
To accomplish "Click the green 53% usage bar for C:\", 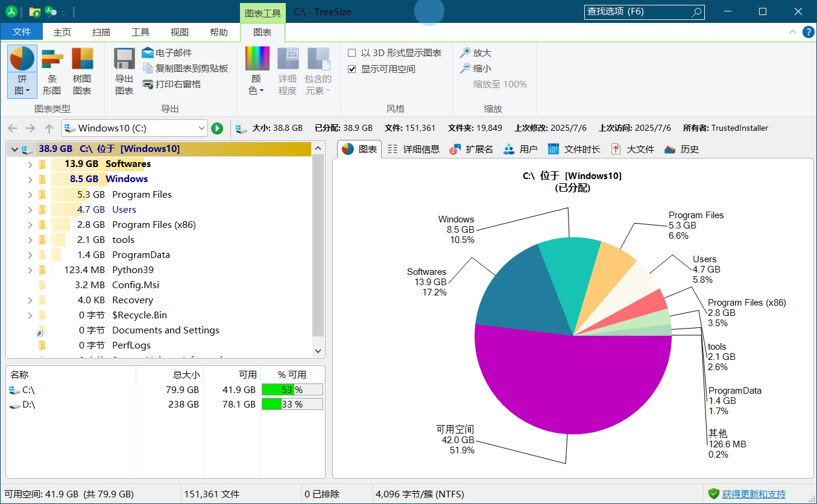I will 292,389.
